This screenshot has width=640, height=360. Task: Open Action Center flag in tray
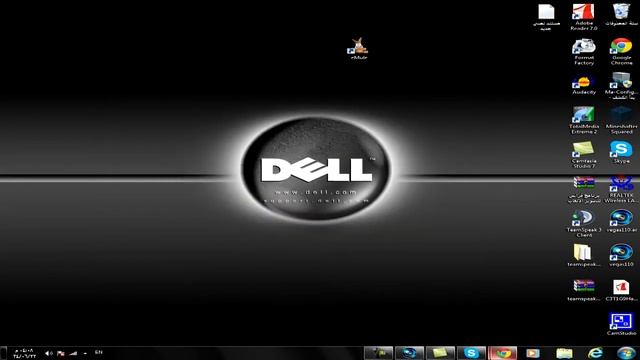coord(60,353)
